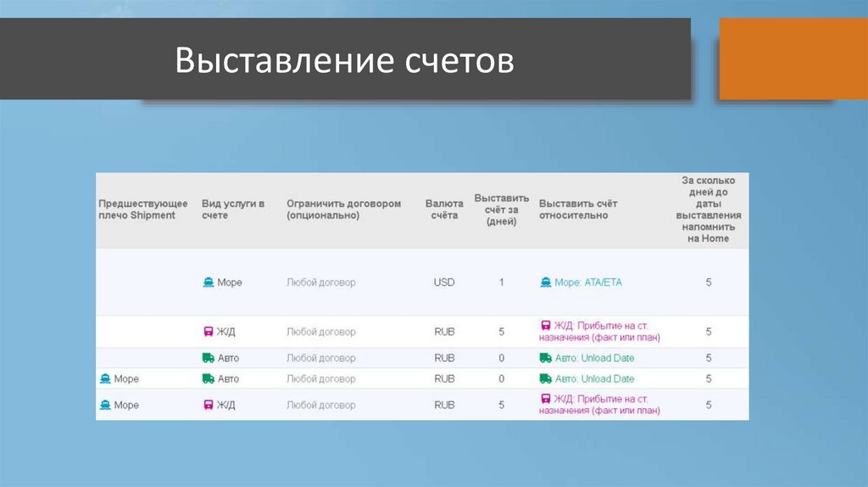Image resolution: width=868 pixels, height=487 pixels.
Task: Click train icon of ЖД service, empty preceding shoulder
Action: (x=209, y=332)
